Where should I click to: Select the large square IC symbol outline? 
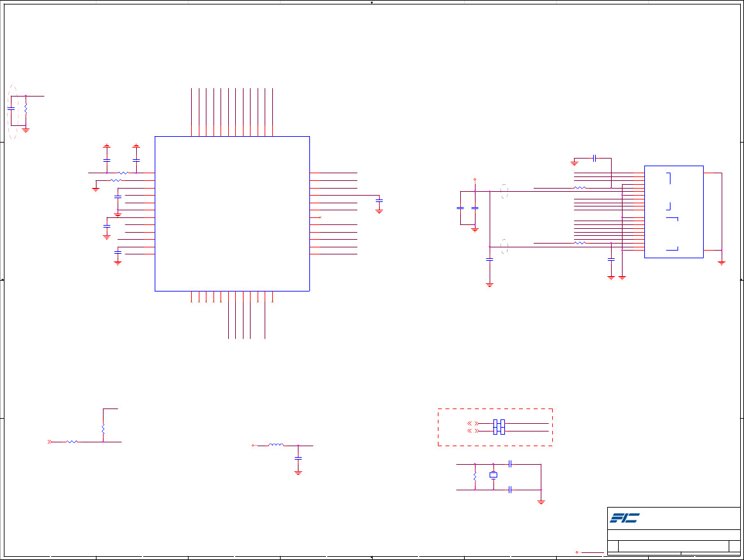tap(232, 214)
